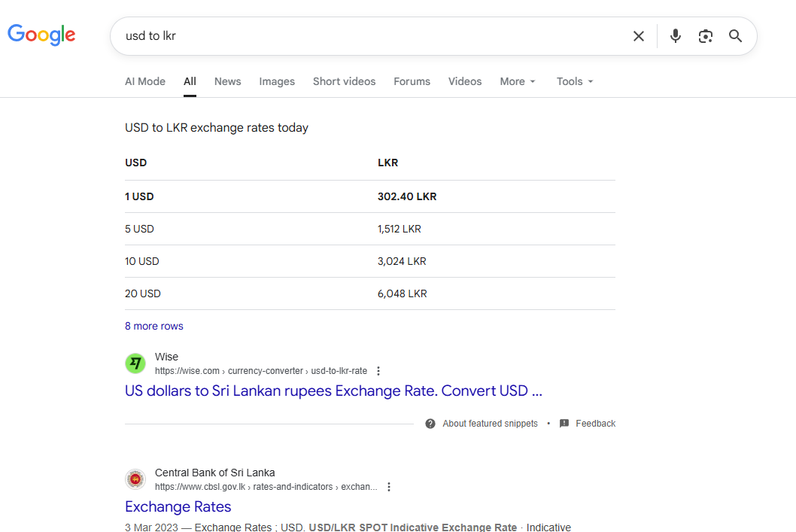796x532 pixels.
Task: Clear the search box with the X icon
Action: 639,36
